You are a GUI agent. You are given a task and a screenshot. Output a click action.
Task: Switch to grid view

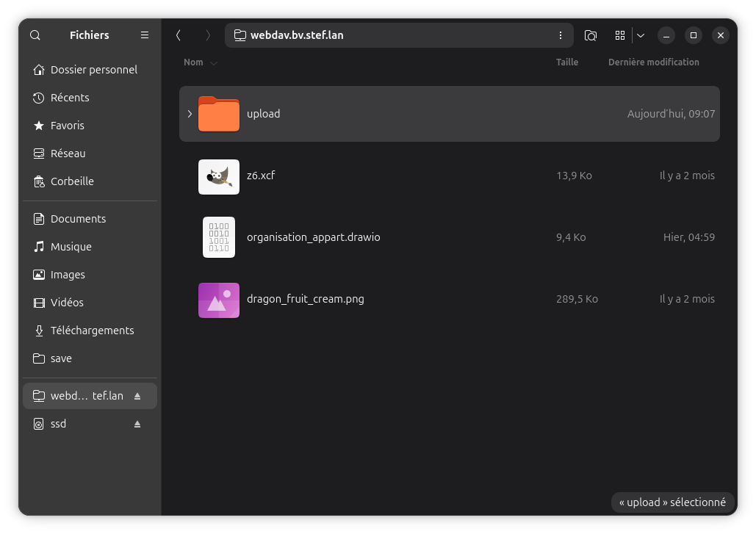coord(620,35)
